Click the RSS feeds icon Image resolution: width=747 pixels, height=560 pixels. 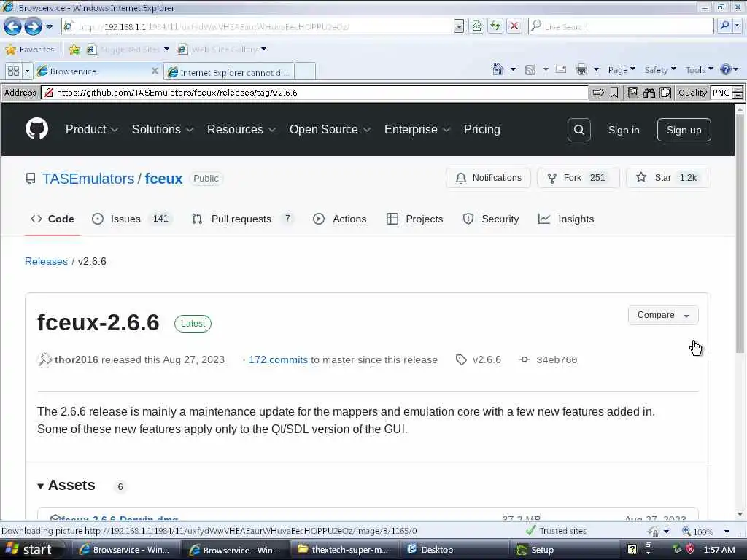click(530, 70)
